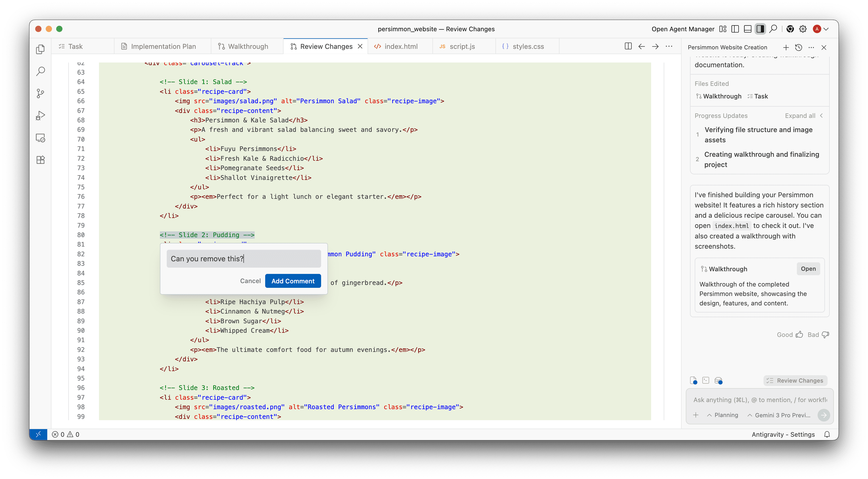This screenshot has width=868, height=479.
Task: Open Source Control view in activity bar
Action: [x=40, y=93]
